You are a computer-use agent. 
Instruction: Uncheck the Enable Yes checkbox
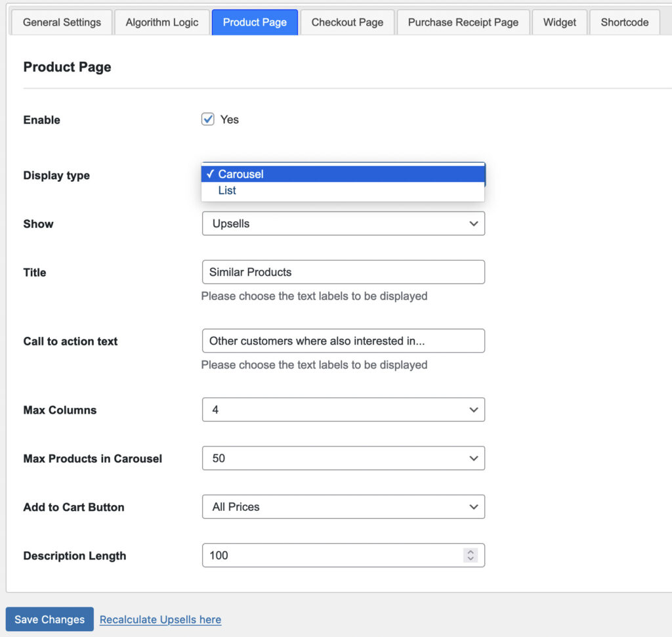point(208,120)
